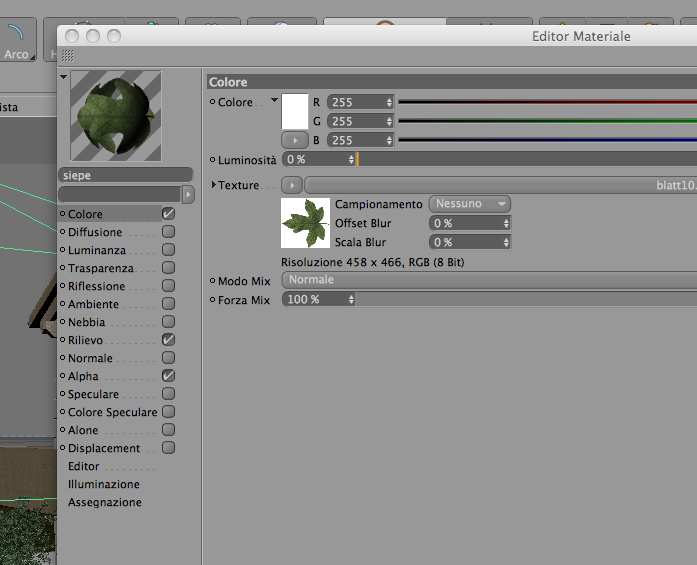Click the Offset Blur stepper arrows
The height and width of the screenshot is (565, 697).
506,223
